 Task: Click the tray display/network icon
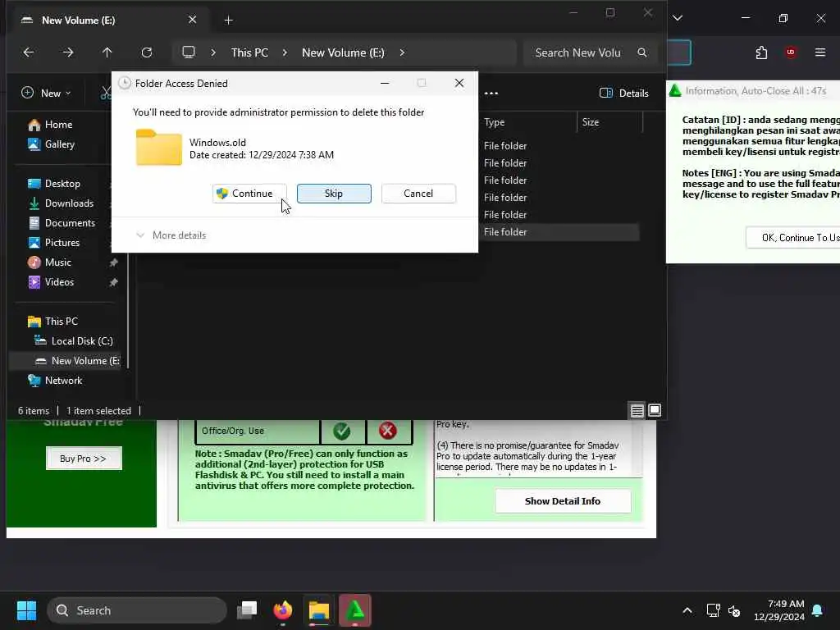[x=713, y=610]
